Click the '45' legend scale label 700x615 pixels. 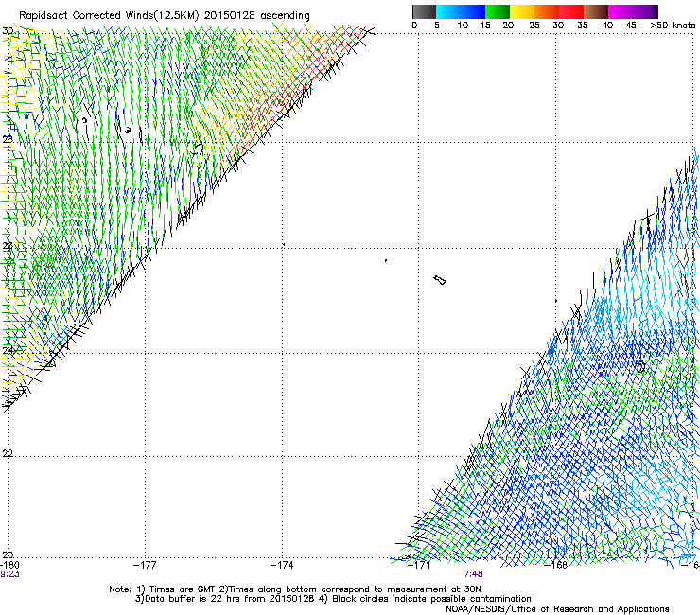631,26
